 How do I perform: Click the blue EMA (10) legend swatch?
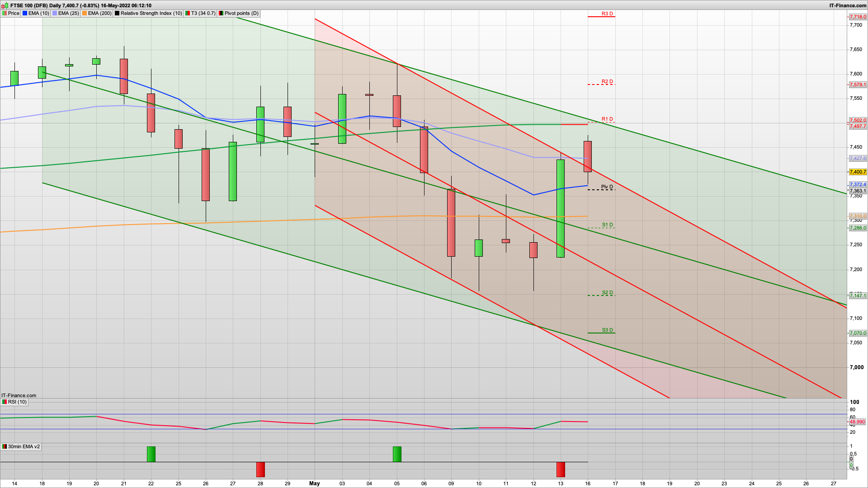[25, 13]
